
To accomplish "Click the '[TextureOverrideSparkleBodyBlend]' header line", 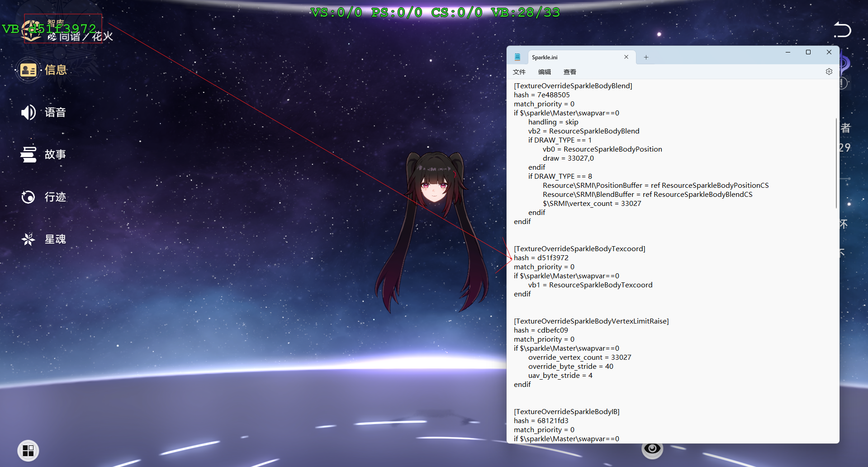I will click(x=573, y=86).
